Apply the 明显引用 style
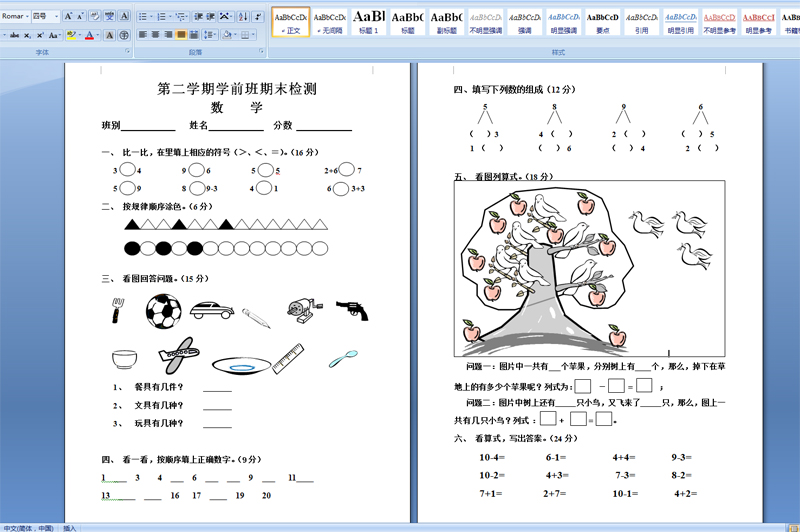Image resolution: width=800 pixels, height=532 pixels. pyautogui.click(x=681, y=22)
